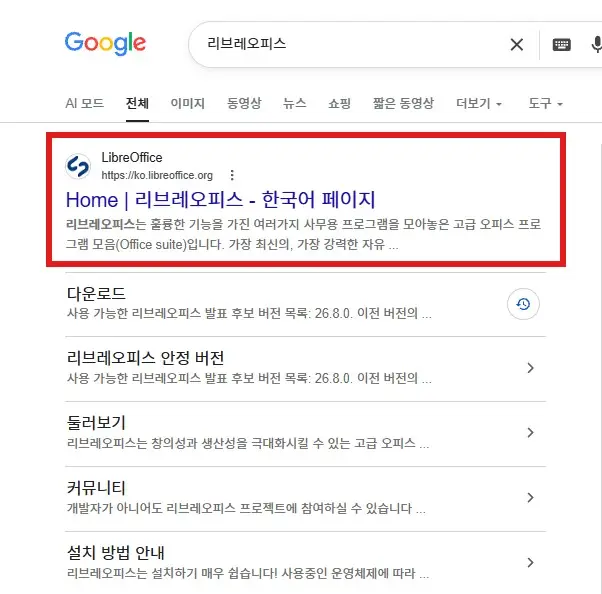Click the history clock icon beside 다운로드
The width and height of the screenshot is (602, 594).
click(x=523, y=304)
